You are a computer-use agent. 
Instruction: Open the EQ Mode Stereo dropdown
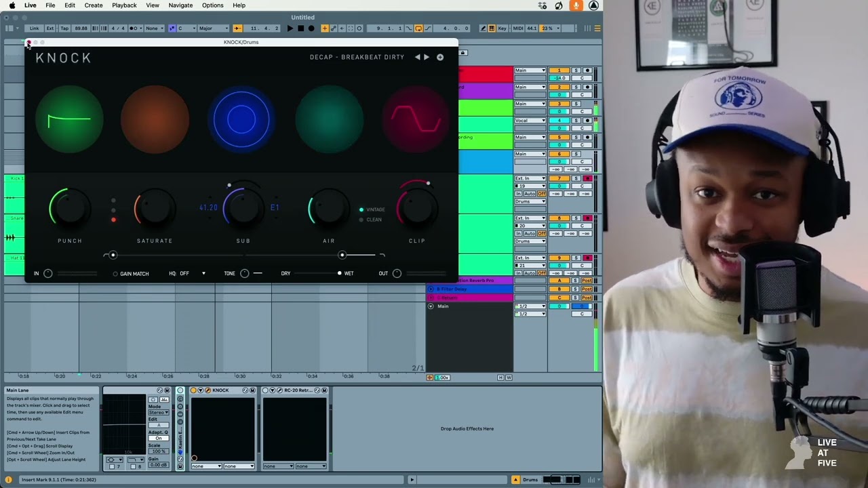pyautogui.click(x=159, y=413)
